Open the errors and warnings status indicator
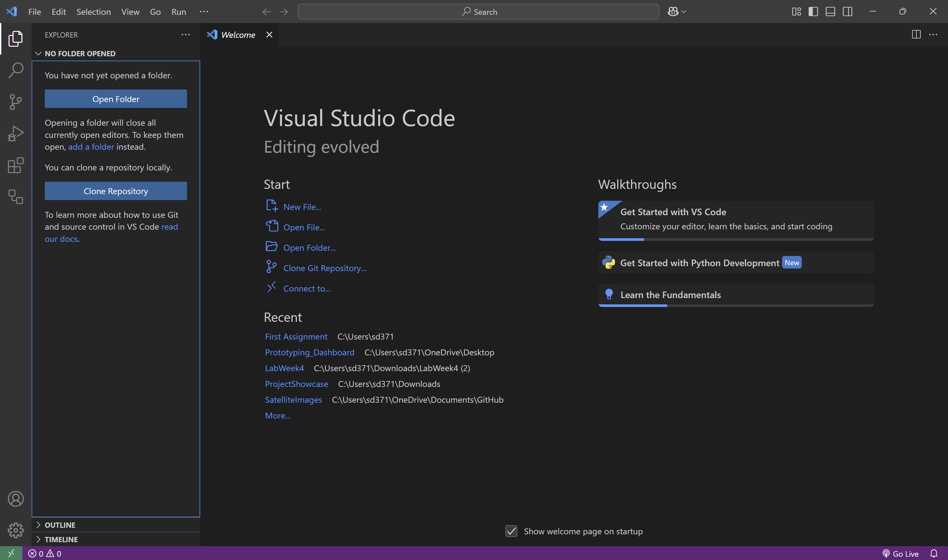Viewport: 948px width, 560px height. [45, 554]
